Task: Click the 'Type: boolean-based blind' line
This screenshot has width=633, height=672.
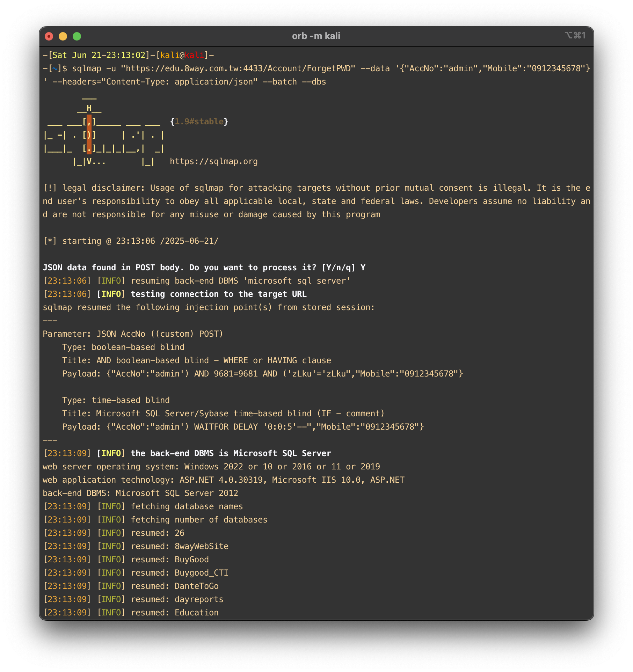Action: click(123, 347)
